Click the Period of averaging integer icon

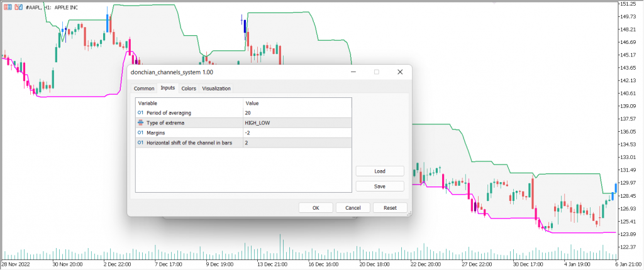click(x=140, y=112)
